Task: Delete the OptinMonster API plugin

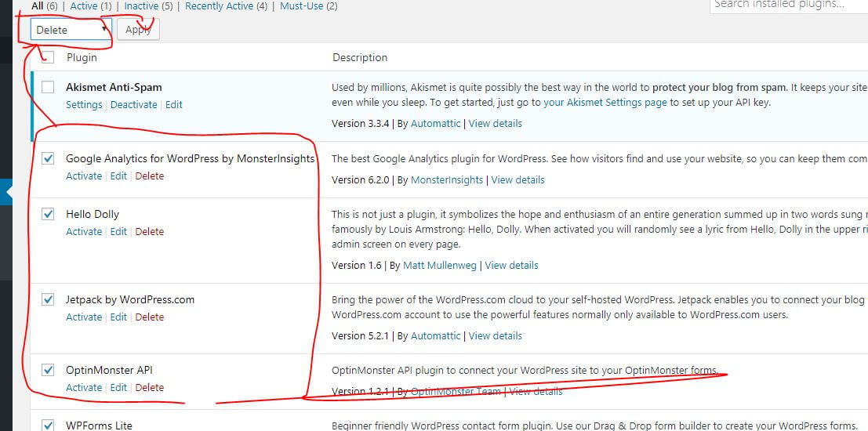Action: pyautogui.click(x=150, y=387)
